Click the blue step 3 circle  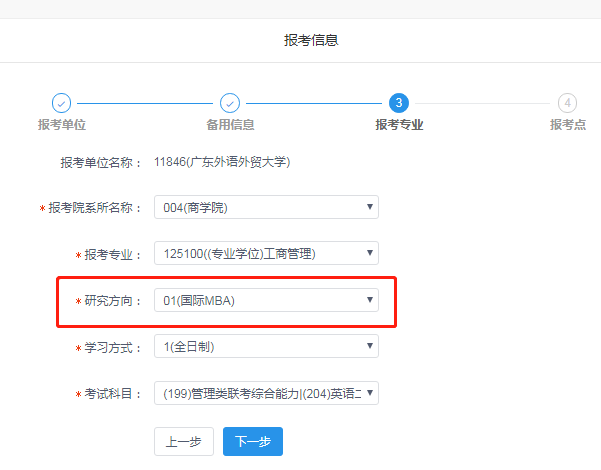coord(399,103)
